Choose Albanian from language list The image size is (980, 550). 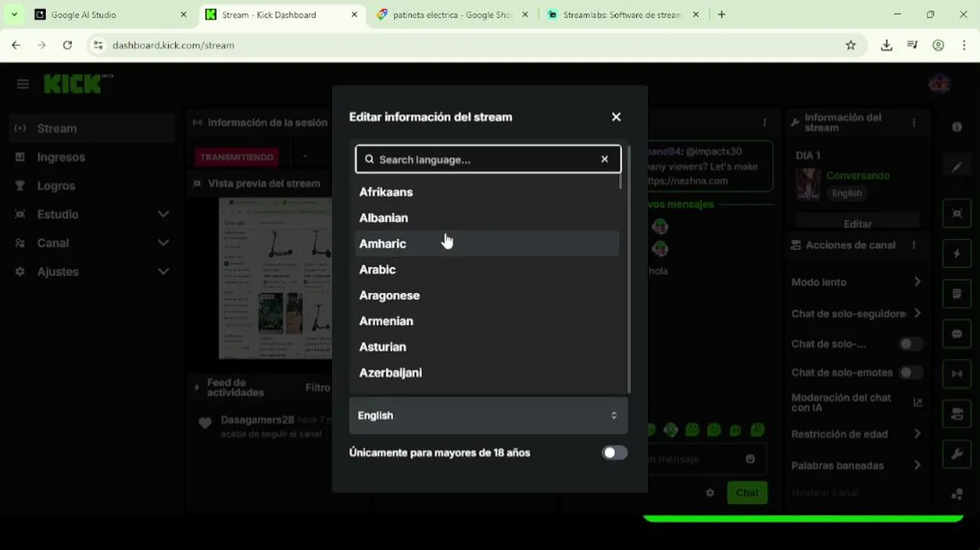point(487,218)
